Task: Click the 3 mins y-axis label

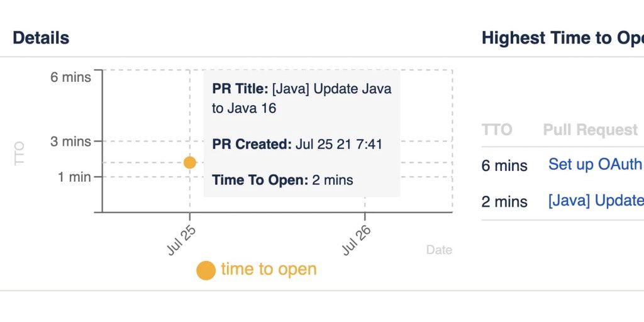Action: tap(70, 142)
